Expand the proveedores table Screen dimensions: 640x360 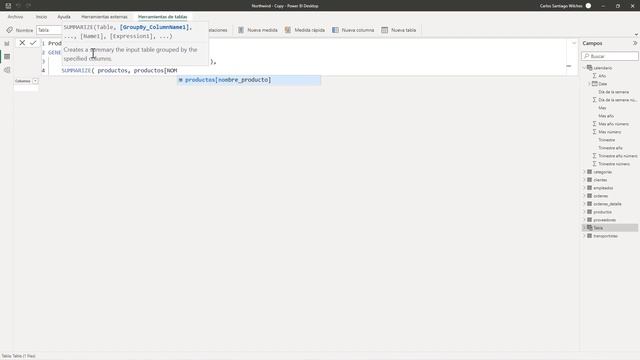coord(584,220)
